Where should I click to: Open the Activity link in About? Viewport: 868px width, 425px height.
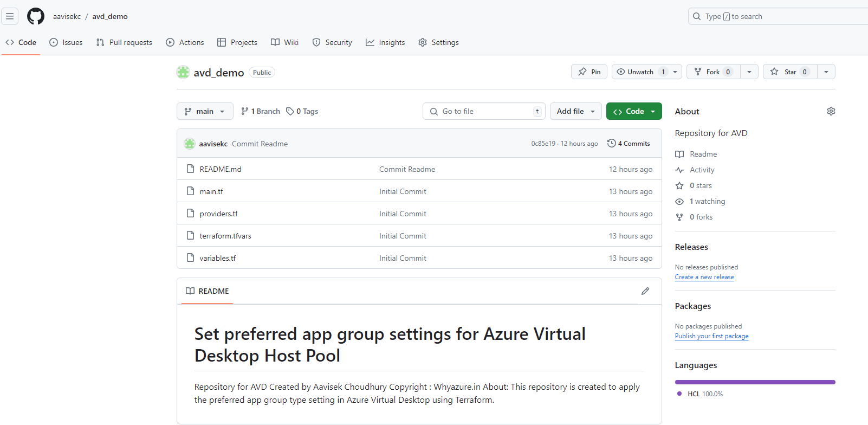(x=695, y=170)
